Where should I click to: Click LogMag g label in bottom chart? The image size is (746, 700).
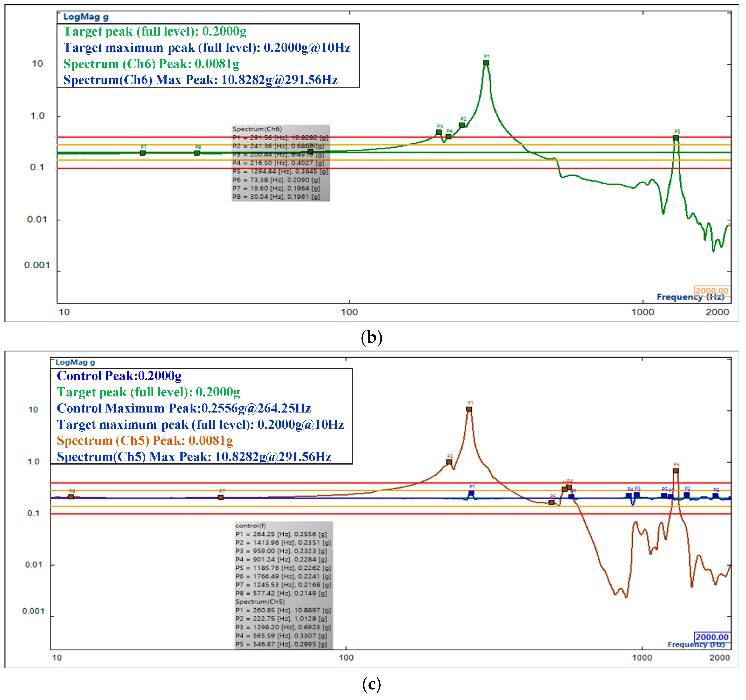(75, 362)
